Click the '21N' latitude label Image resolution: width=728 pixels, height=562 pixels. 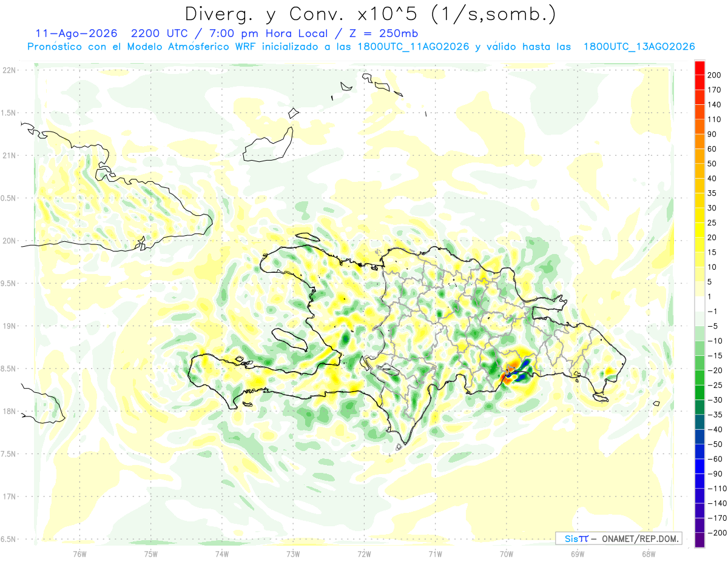[9, 156]
